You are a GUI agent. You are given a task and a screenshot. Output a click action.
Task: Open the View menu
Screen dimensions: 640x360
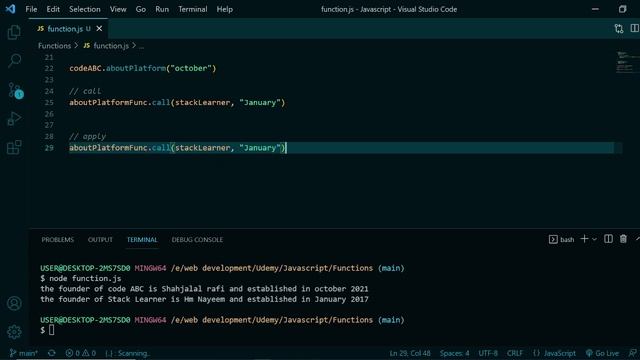pos(118,9)
